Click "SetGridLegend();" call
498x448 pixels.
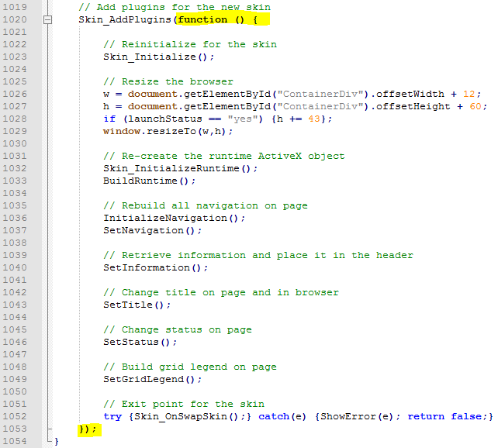click(153, 379)
